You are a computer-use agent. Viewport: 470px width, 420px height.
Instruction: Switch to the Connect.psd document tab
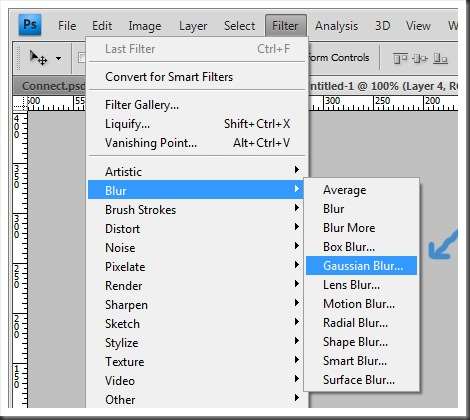pos(49,86)
